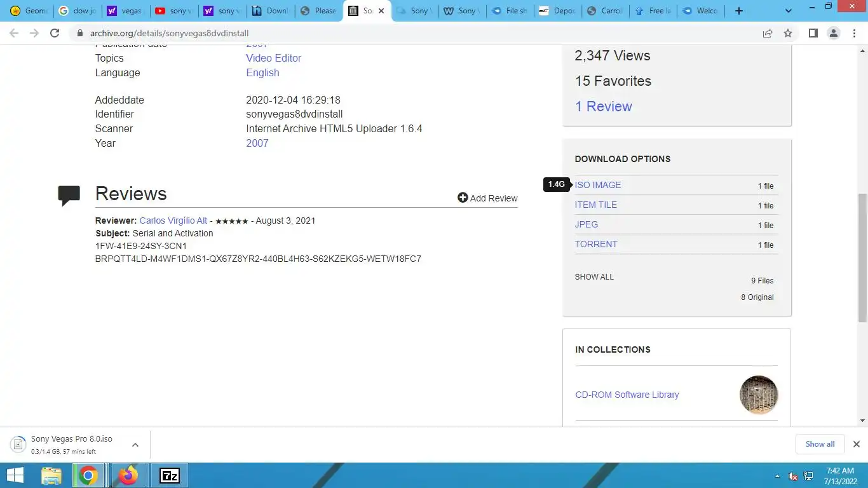Switch to the 'Please' tab
The width and height of the screenshot is (868, 488).
318,11
